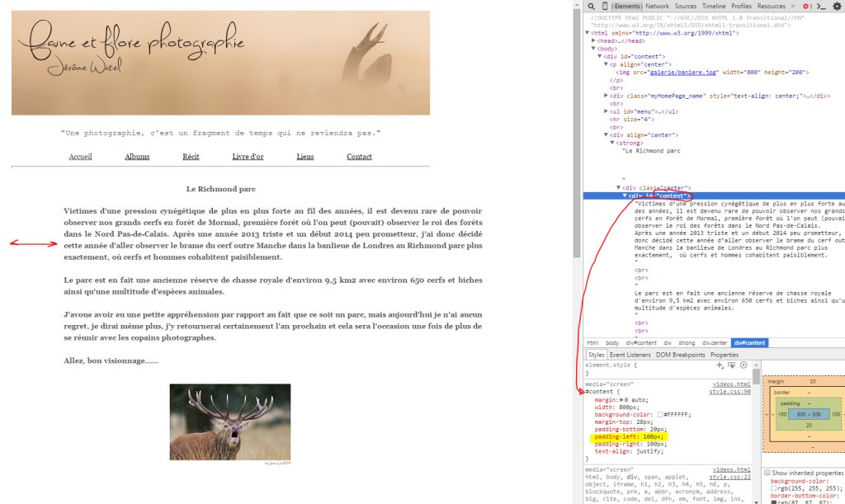
Task: Click the red error count icon
Action: [807, 6]
